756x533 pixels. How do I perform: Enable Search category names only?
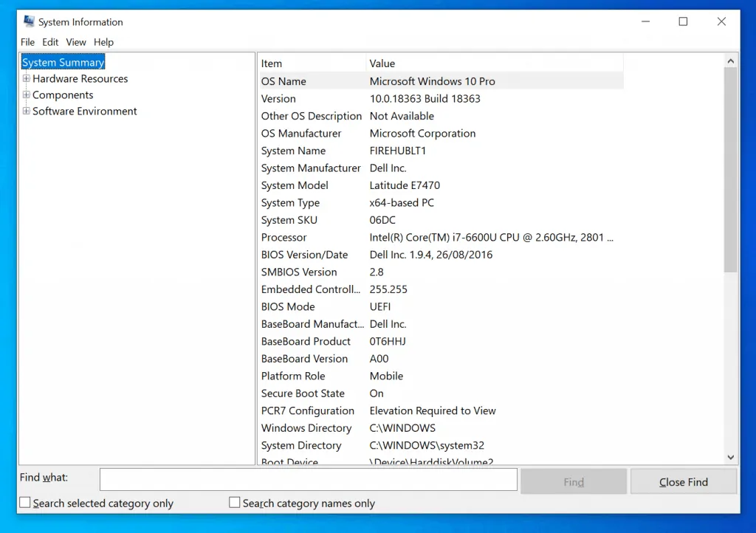tap(235, 501)
